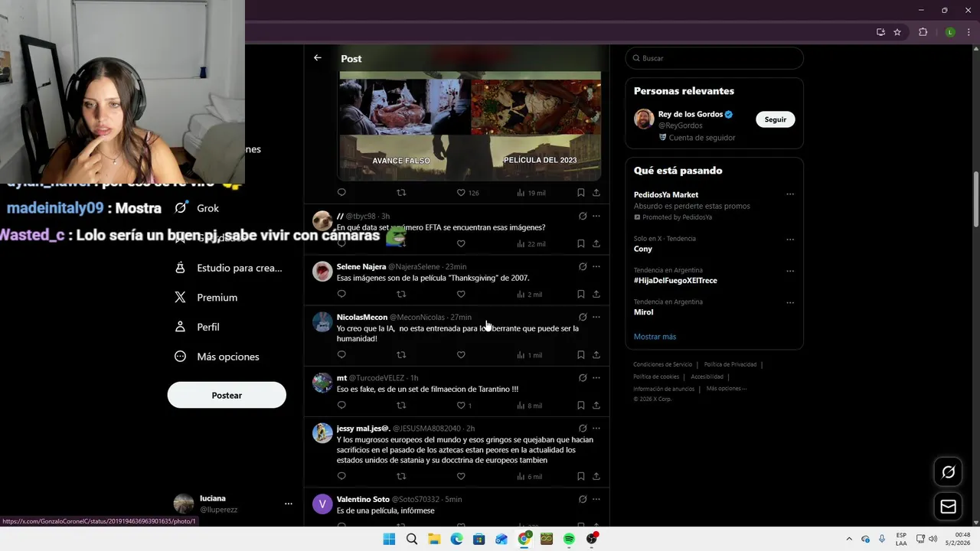Image resolution: width=980 pixels, height=551 pixels.
Task: Open more options for Selene Najera reply
Action: pyautogui.click(x=596, y=266)
